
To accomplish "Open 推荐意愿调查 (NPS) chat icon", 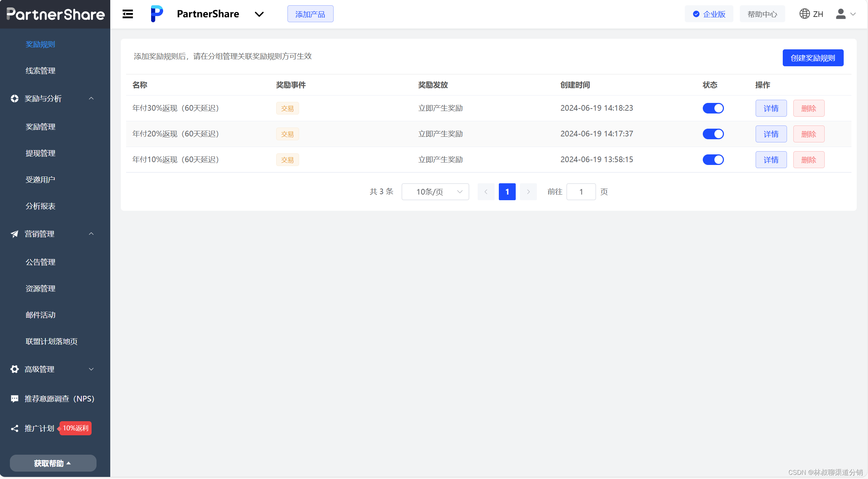I will [14, 399].
